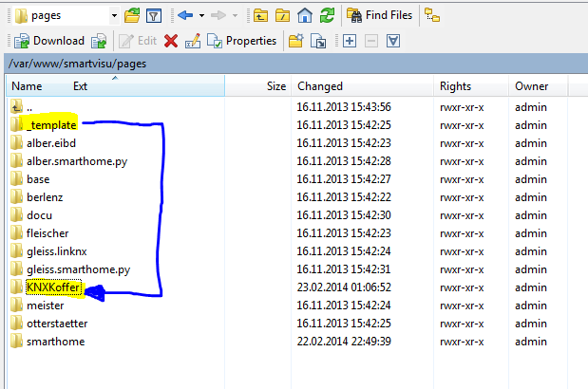Image resolution: width=588 pixels, height=389 pixels.
Task: Click date 23.02.2014 01:06:52
Action: click(344, 287)
